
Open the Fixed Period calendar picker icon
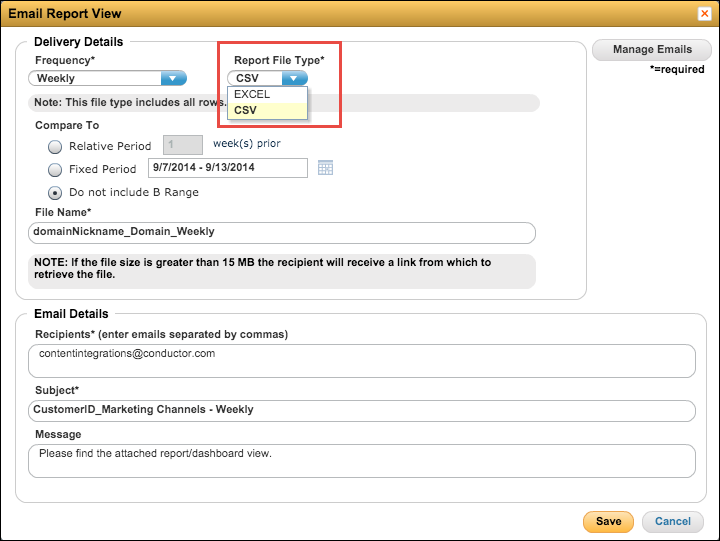point(325,168)
